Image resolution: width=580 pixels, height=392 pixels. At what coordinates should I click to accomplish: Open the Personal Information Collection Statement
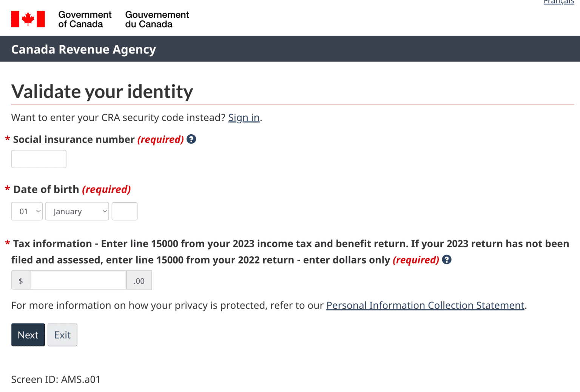[x=425, y=305]
